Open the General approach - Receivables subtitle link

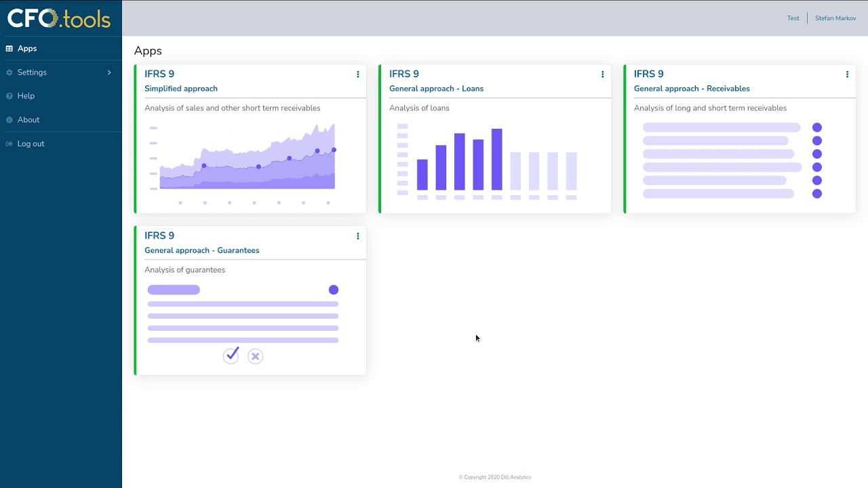coord(692,89)
